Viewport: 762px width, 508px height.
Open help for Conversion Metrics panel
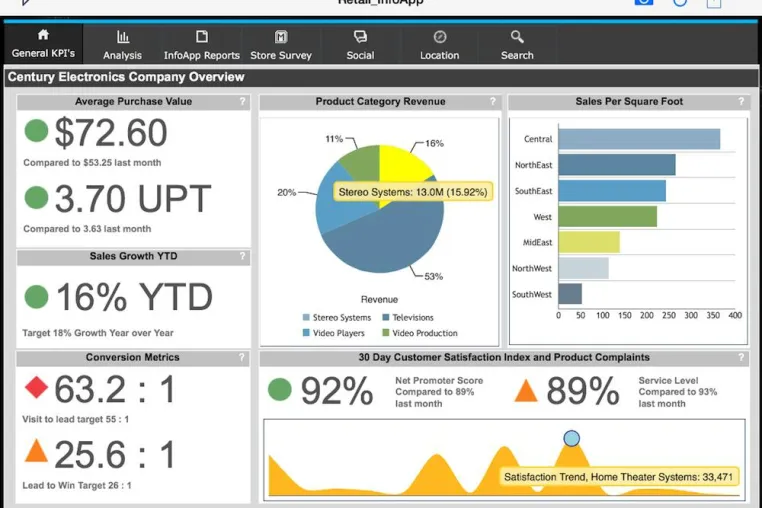(x=242, y=357)
